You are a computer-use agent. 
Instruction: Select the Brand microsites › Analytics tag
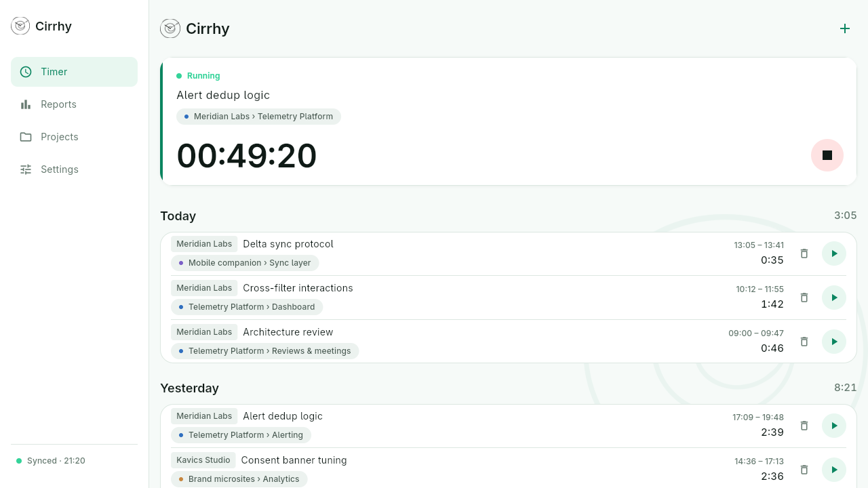(239, 479)
